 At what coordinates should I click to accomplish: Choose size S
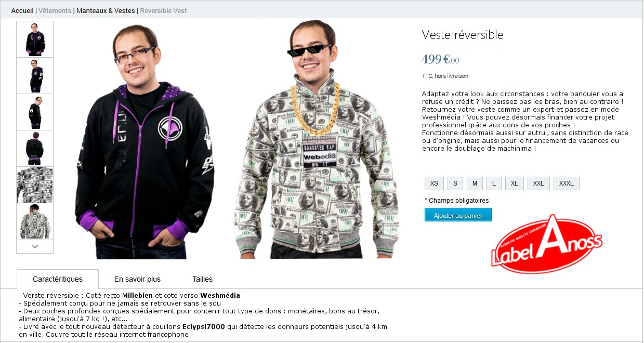(455, 183)
